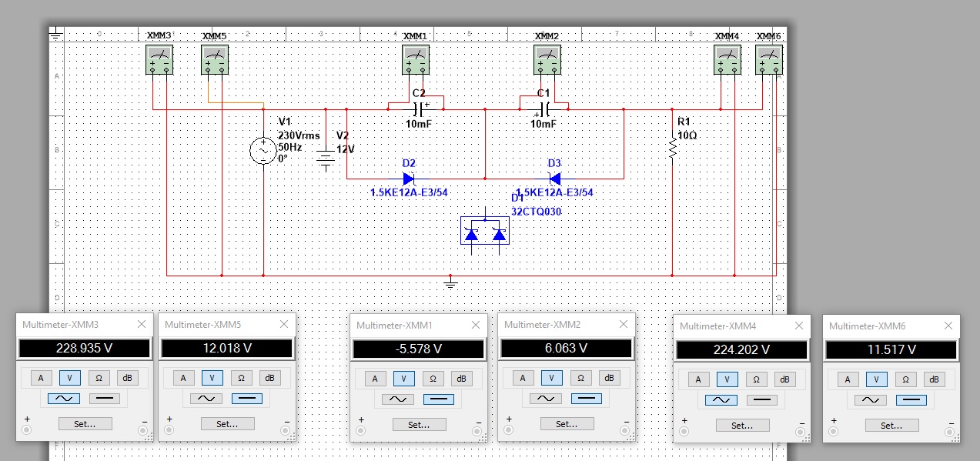Click the XMM2 multimeter instrument in the schematic
The height and width of the screenshot is (461, 980).
[x=547, y=59]
